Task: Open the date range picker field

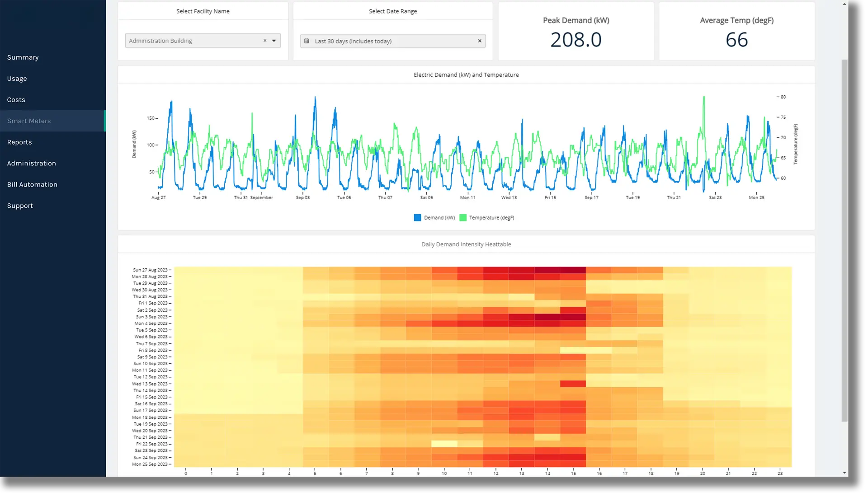Action: [x=393, y=41]
